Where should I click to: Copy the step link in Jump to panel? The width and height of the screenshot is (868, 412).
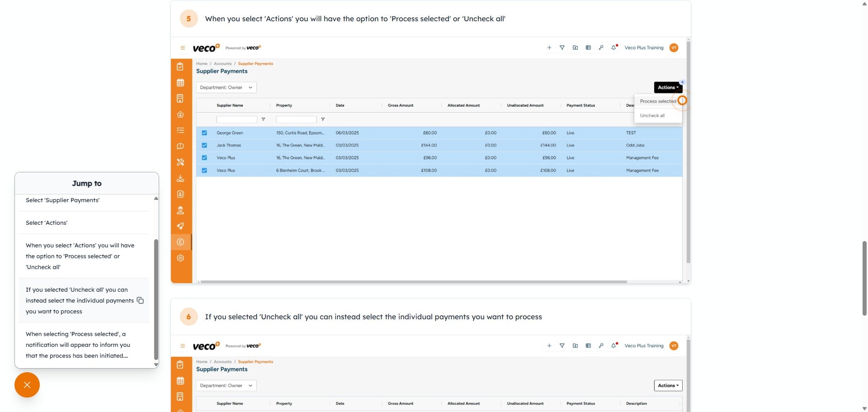coord(140,301)
